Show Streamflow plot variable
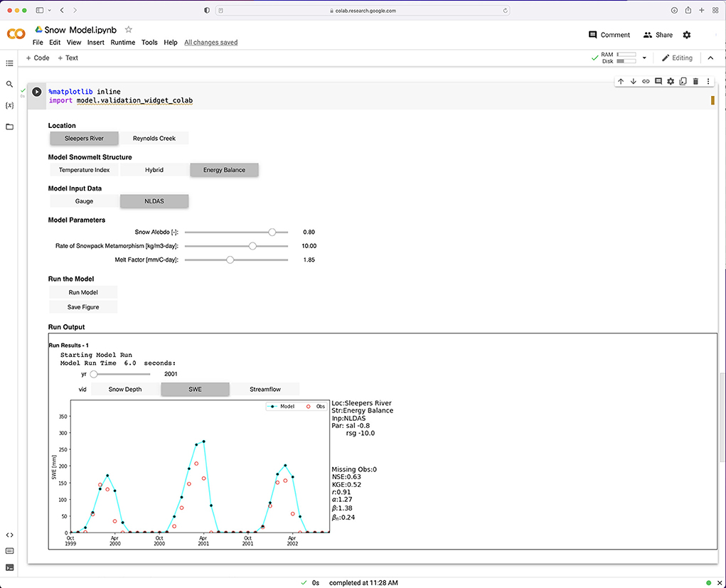The width and height of the screenshot is (726, 588). point(265,390)
